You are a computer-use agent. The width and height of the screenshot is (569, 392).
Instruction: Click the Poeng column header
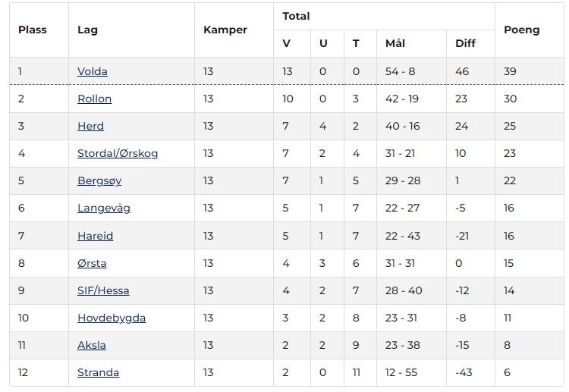point(522,30)
